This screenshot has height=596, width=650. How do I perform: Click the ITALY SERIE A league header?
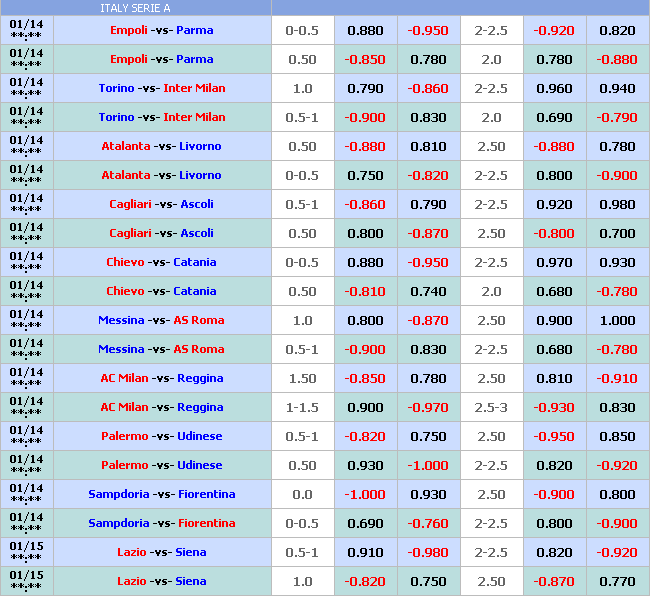pyautogui.click(x=135, y=7)
